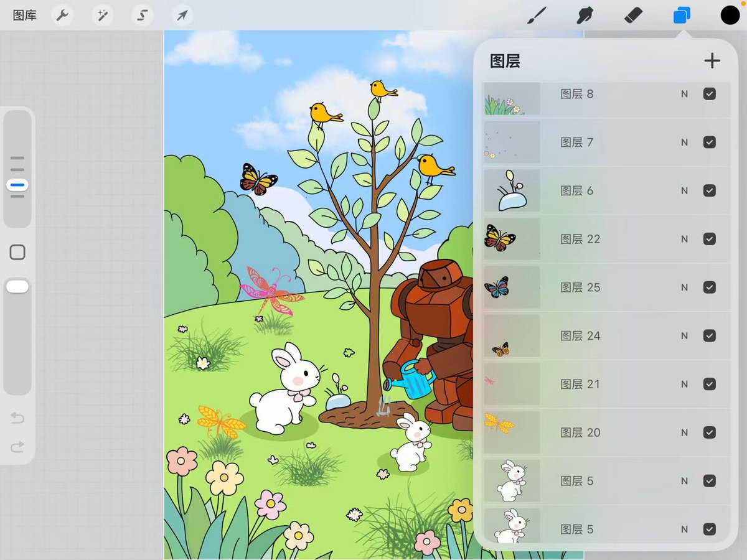The width and height of the screenshot is (747, 560).
Task: Select the plant sprout thumbnail of 图层 6
Action: tap(512, 190)
